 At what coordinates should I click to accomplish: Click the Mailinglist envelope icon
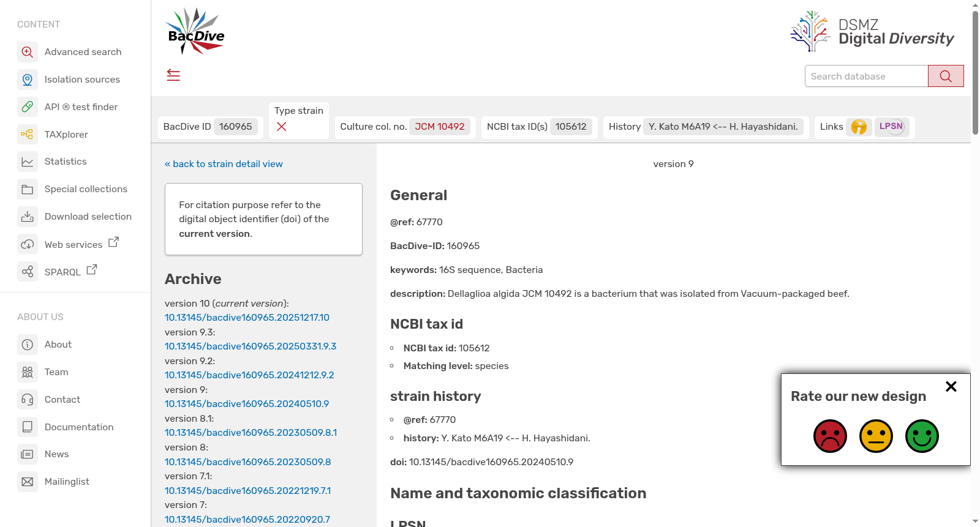click(28, 482)
